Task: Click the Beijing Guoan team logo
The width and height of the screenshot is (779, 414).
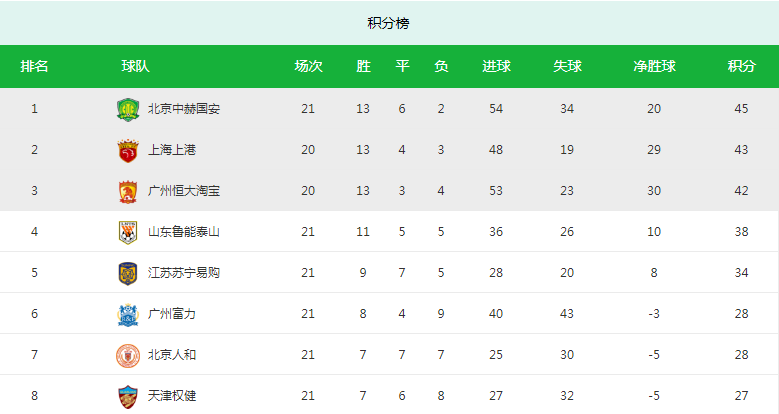Action: (128, 110)
